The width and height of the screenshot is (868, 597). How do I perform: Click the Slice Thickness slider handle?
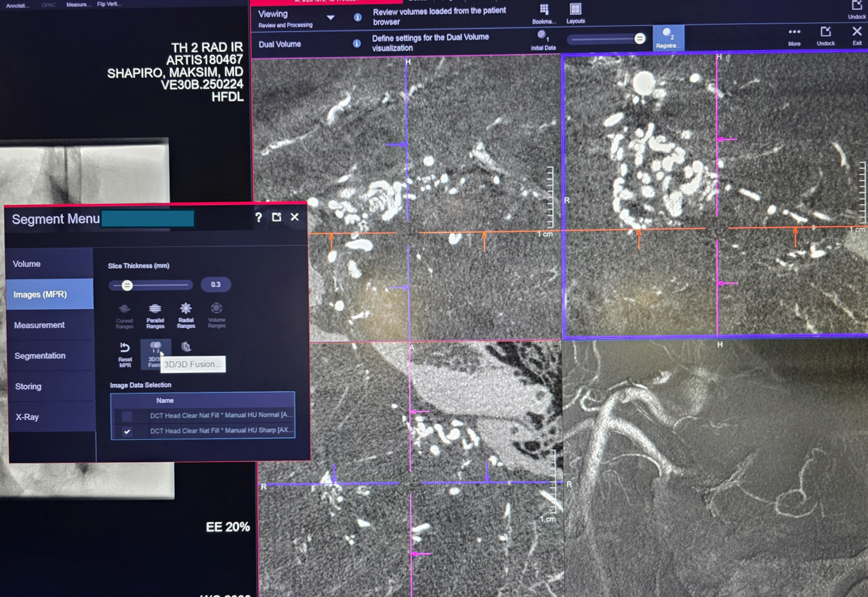[127, 285]
